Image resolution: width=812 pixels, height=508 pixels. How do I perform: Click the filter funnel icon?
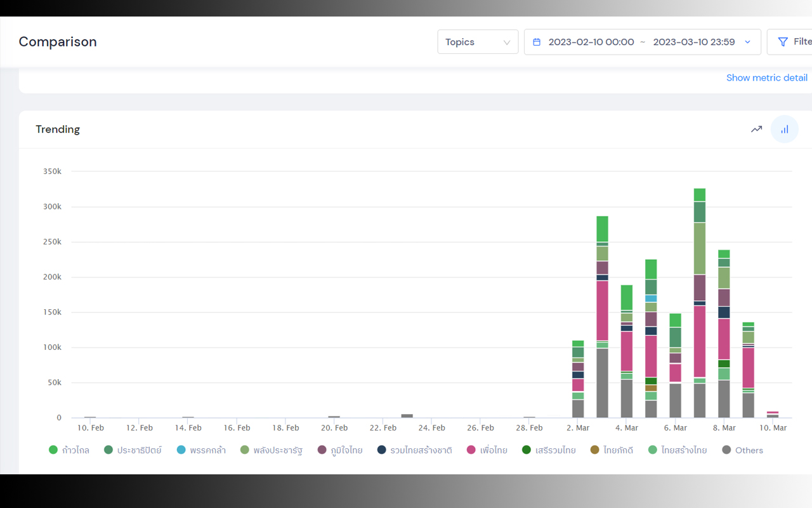pyautogui.click(x=783, y=42)
